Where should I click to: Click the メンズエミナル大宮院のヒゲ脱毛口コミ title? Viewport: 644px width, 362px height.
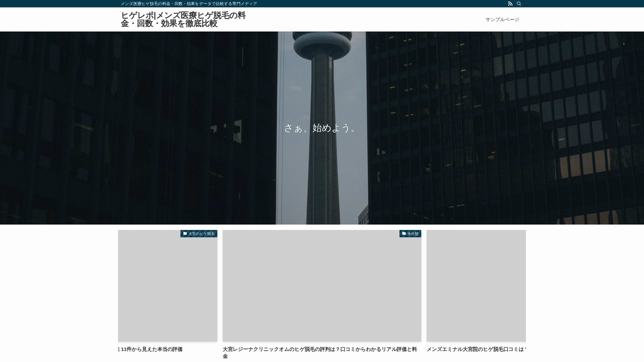[476, 349]
